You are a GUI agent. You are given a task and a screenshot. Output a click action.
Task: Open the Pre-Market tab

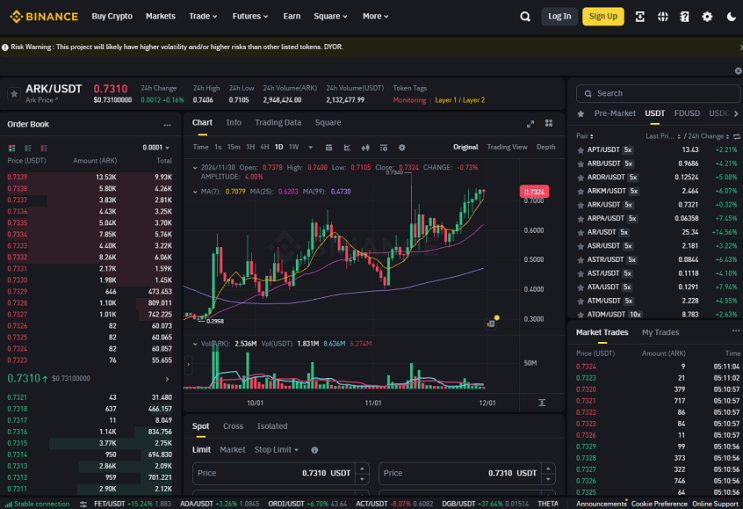(615, 114)
